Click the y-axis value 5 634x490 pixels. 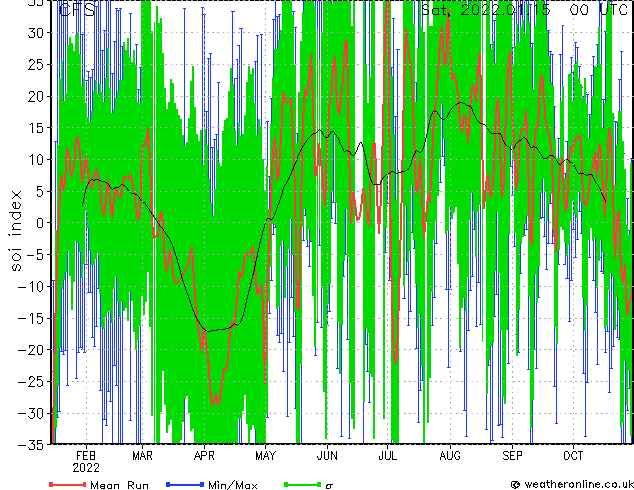[40, 191]
